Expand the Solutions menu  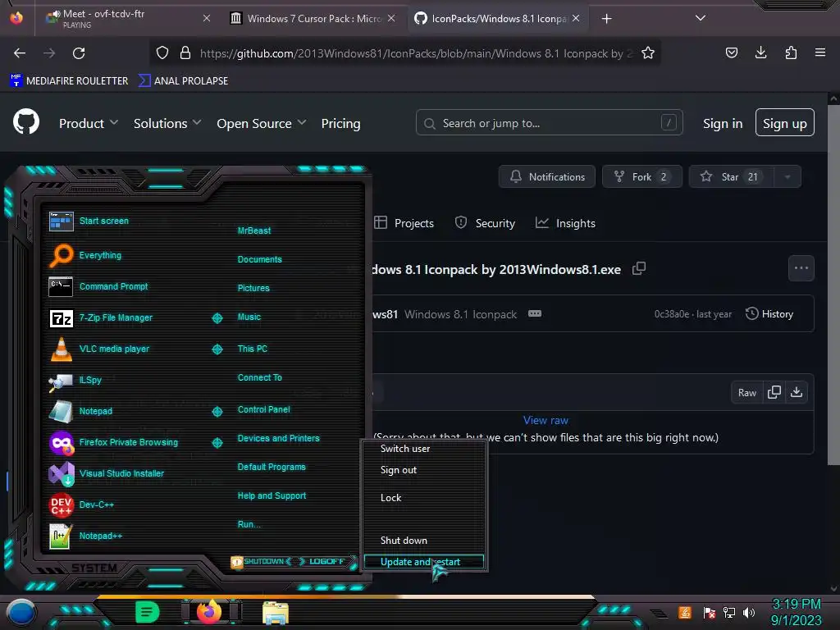(x=167, y=123)
